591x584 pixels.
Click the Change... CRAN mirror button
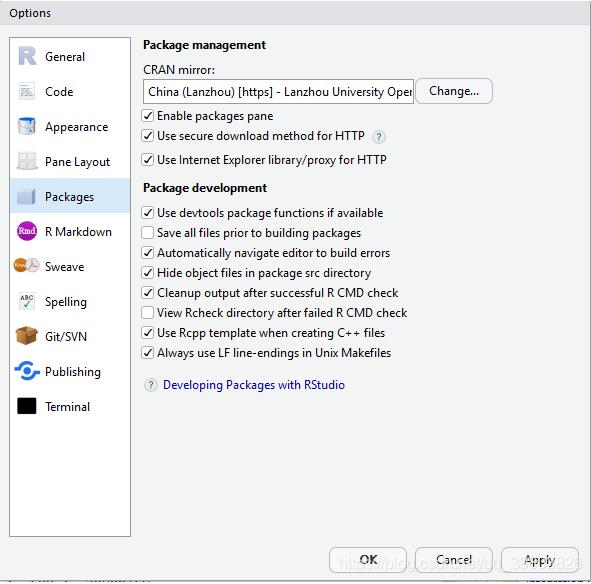454,91
